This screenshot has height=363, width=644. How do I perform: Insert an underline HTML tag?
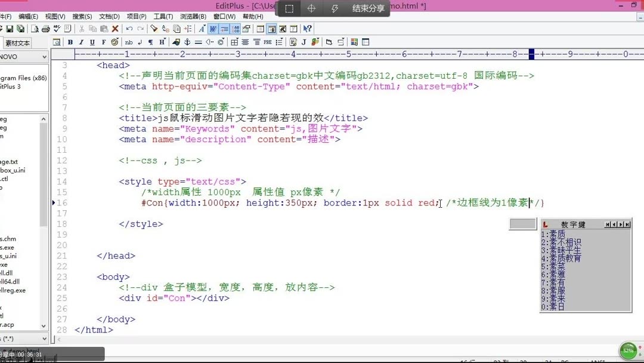coord(92,42)
